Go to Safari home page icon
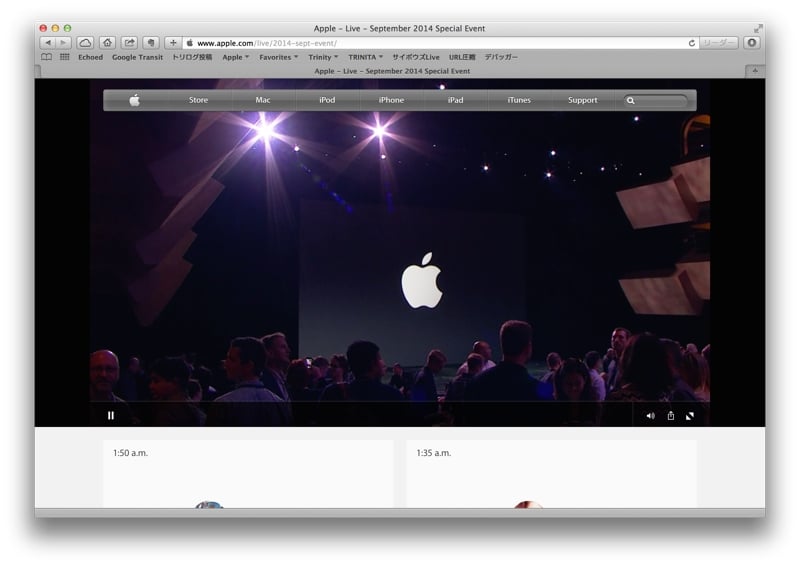This screenshot has width=800, height=566. point(107,43)
